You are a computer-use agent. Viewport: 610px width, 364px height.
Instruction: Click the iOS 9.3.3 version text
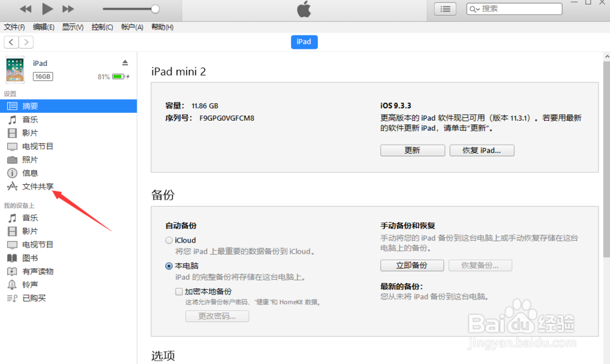[x=396, y=105]
